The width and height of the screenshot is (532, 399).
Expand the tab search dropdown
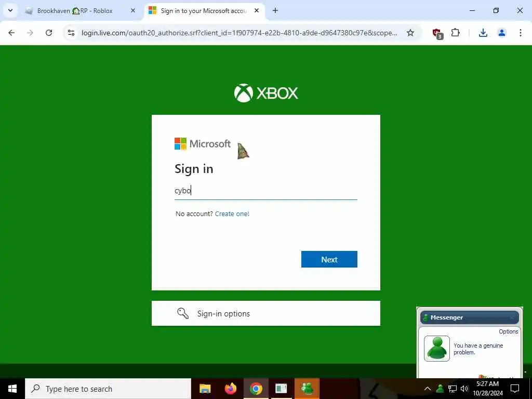click(x=10, y=10)
